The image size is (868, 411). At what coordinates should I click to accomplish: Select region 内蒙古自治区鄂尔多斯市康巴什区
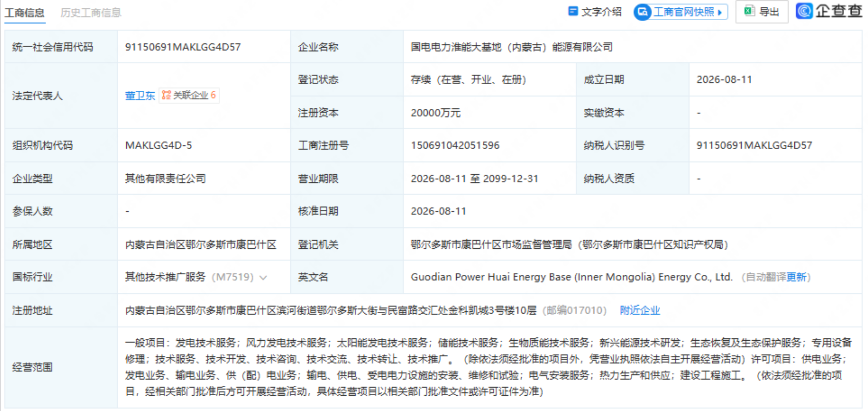click(x=200, y=245)
